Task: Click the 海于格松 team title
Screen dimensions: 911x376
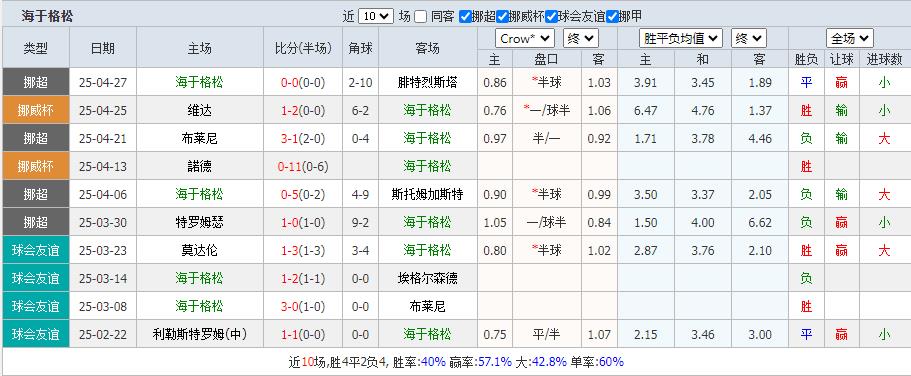Action: [x=47, y=16]
